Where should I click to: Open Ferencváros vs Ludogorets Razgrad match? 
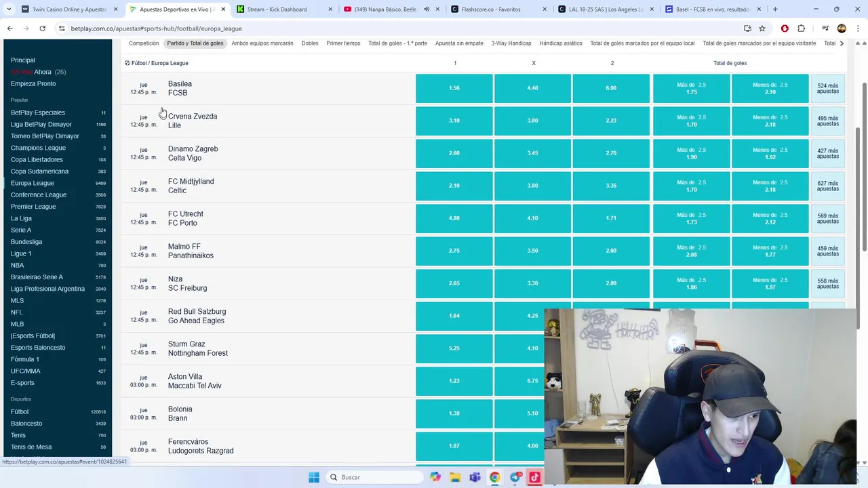[x=201, y=446]
